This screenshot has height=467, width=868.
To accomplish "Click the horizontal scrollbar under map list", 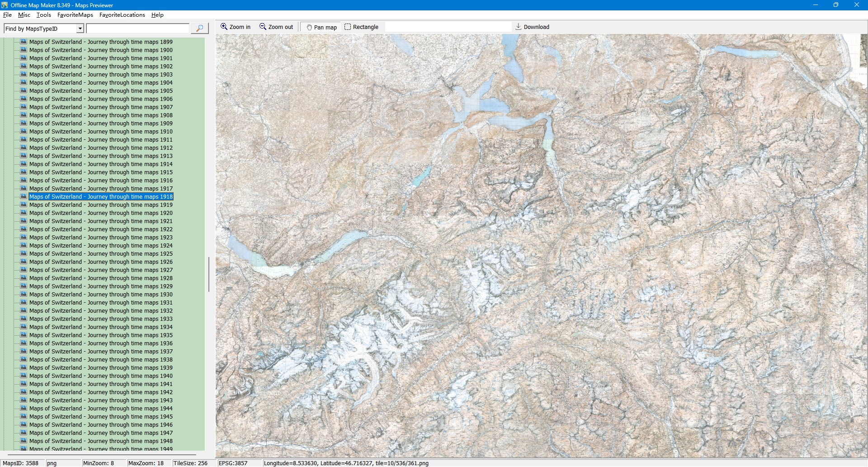I will 102,454.
